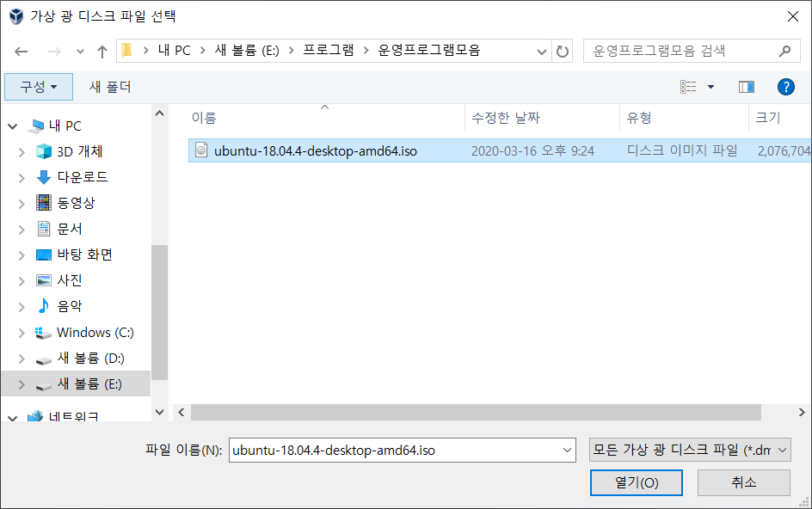
Task: Expand the 동영상 node
Action: 22,204
